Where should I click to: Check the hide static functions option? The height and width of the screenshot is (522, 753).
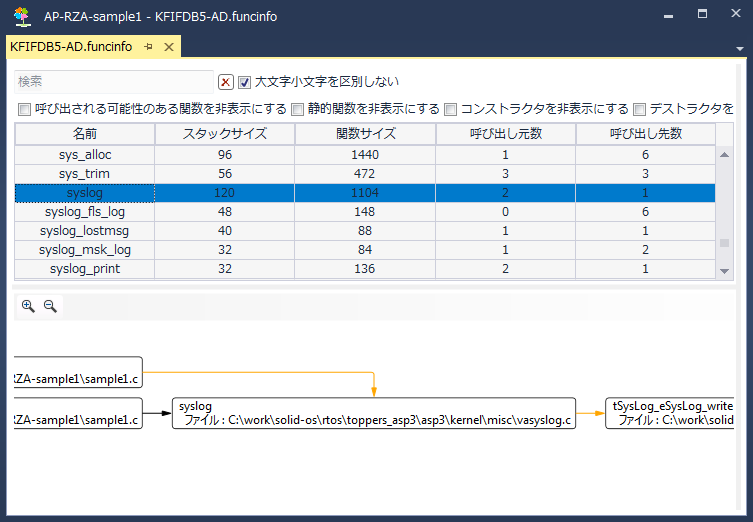(298, 109)
